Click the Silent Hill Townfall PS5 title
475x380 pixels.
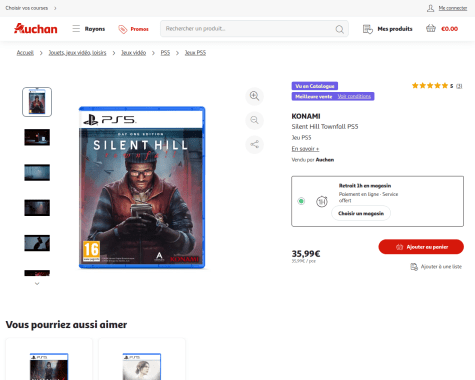tap(325, 127)
